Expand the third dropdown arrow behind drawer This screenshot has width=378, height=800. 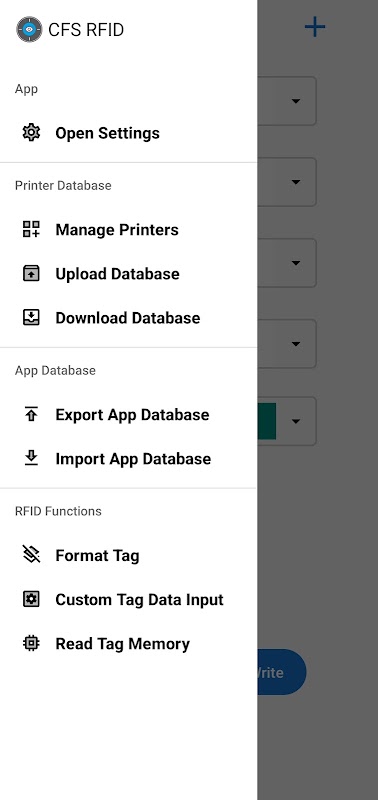296,263
